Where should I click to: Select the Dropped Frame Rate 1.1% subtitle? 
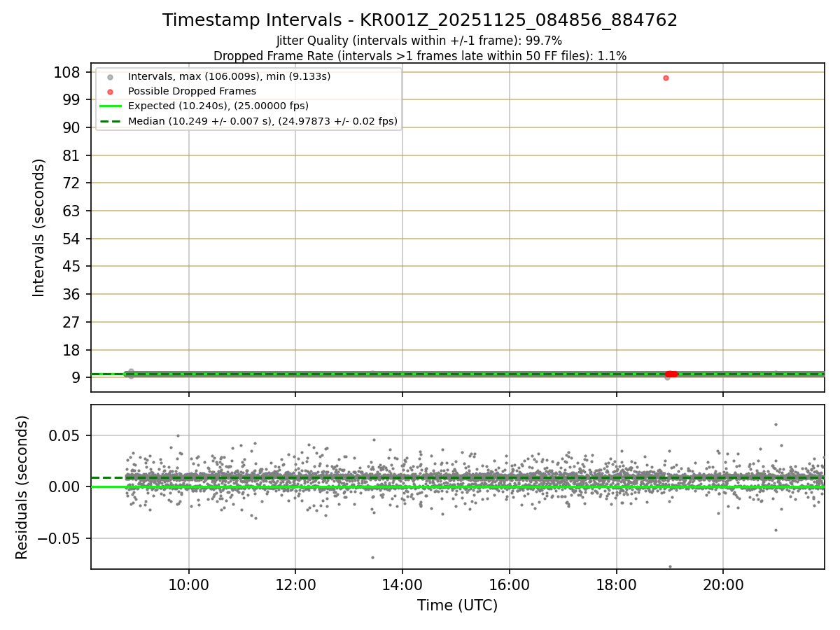420,55
